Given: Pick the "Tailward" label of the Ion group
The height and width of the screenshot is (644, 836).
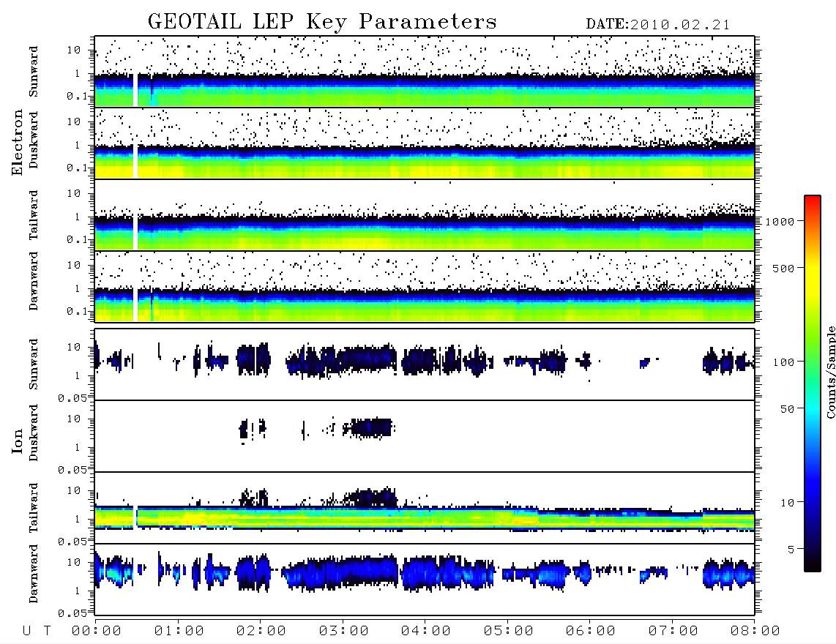Looking at the screenshot, I should [34, 508].
